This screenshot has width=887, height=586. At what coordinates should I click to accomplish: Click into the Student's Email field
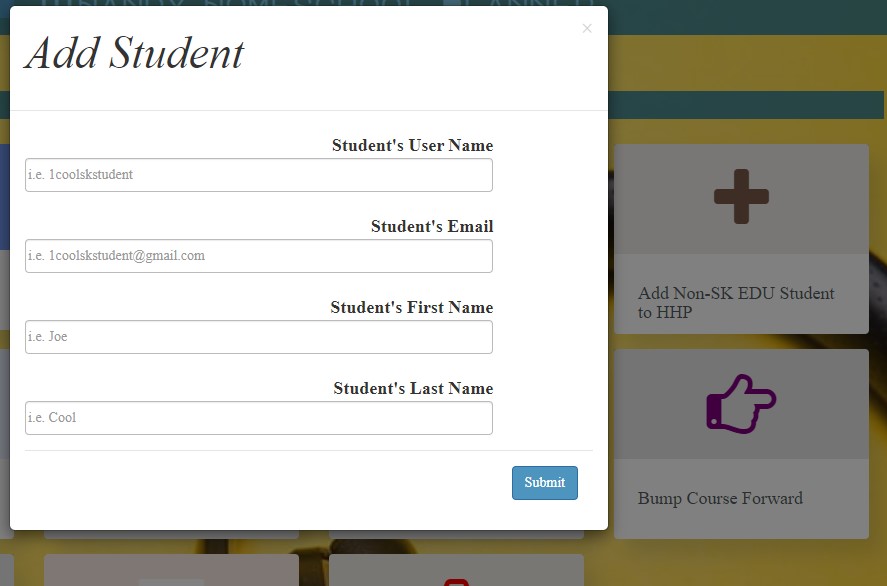tap(259, 256)
